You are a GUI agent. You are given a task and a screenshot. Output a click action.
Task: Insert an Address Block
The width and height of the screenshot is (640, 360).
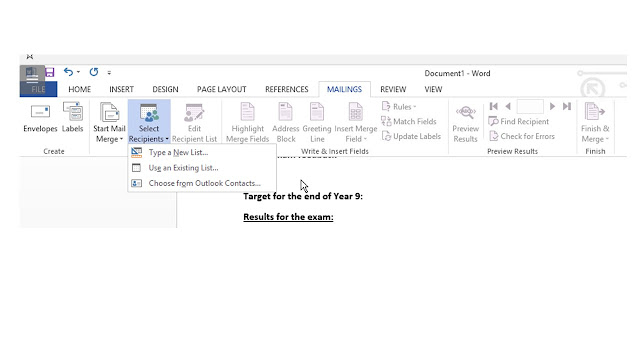pos(286,122)
